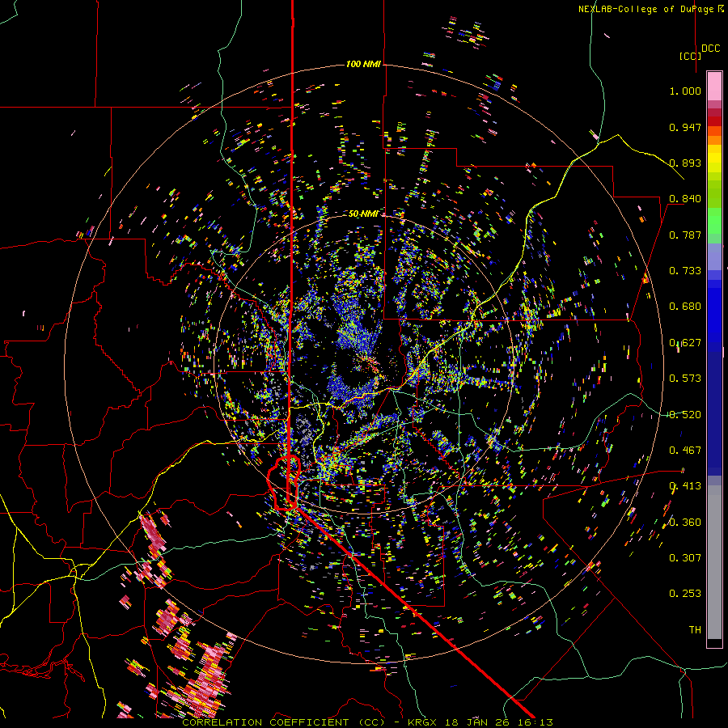Click the DCC label above the color scale
Screen dimensions: 728x728
(x=710, y=49)
